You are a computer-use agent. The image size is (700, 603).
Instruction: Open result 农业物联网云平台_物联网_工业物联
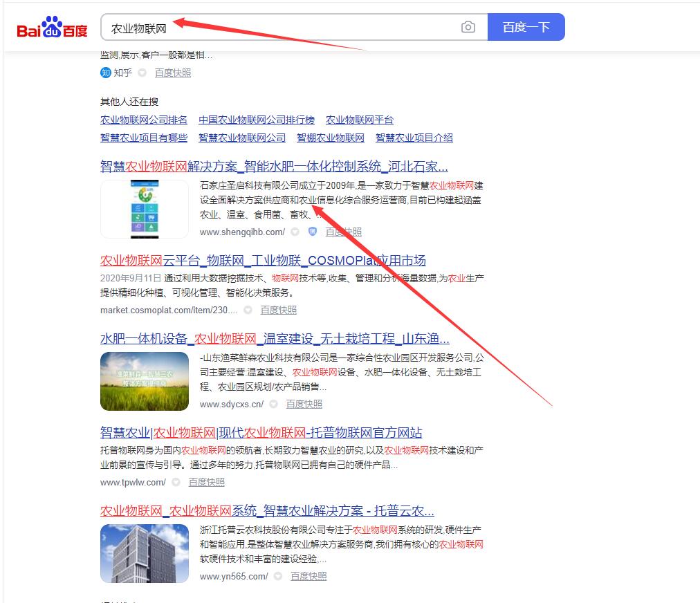[x=263, y=260]
